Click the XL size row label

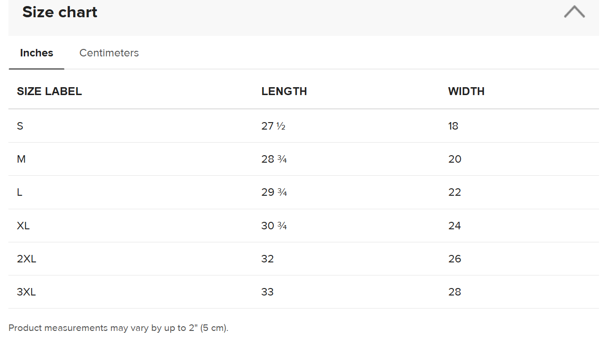23,226
